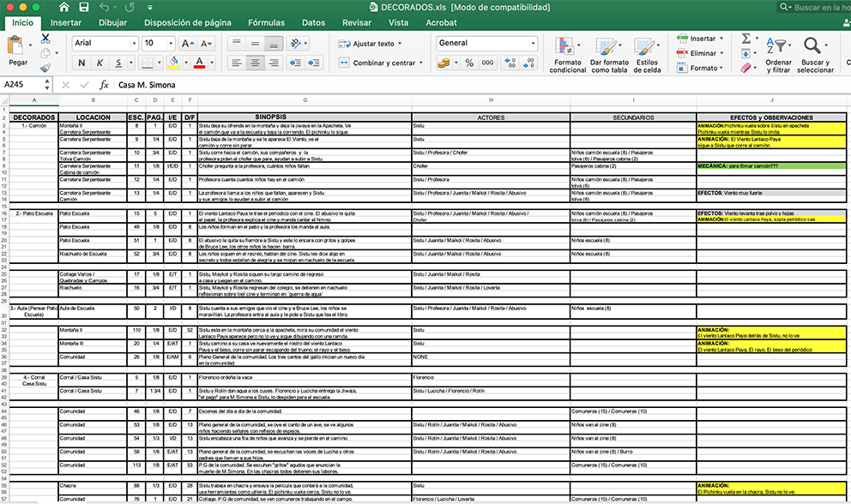Open Dar formato como tabla
The width and height of the screenshot is (851, 504).
[x=609, y=55]
